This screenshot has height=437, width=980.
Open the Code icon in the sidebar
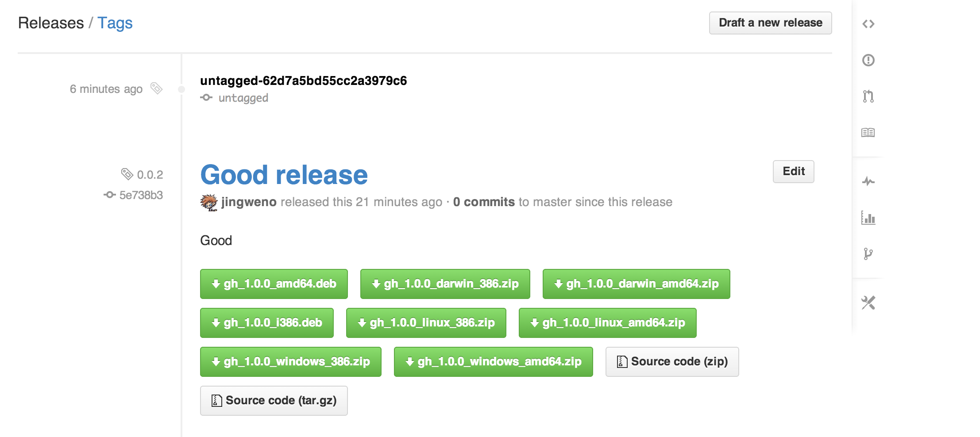pos(868,23)
